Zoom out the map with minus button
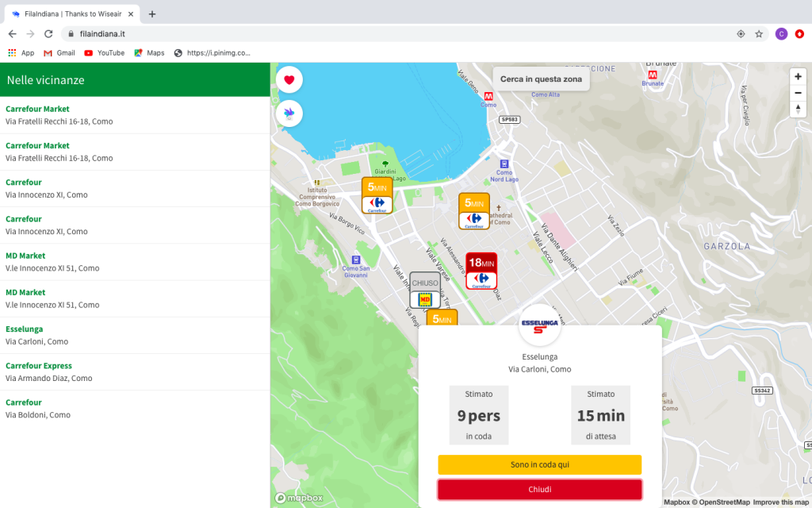812x508 pixels. tap(798, 93)
